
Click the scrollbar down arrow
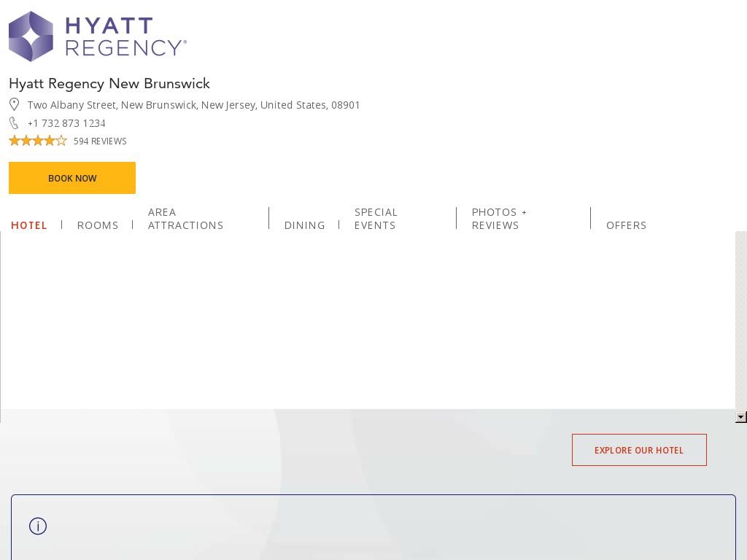point(741,417)
